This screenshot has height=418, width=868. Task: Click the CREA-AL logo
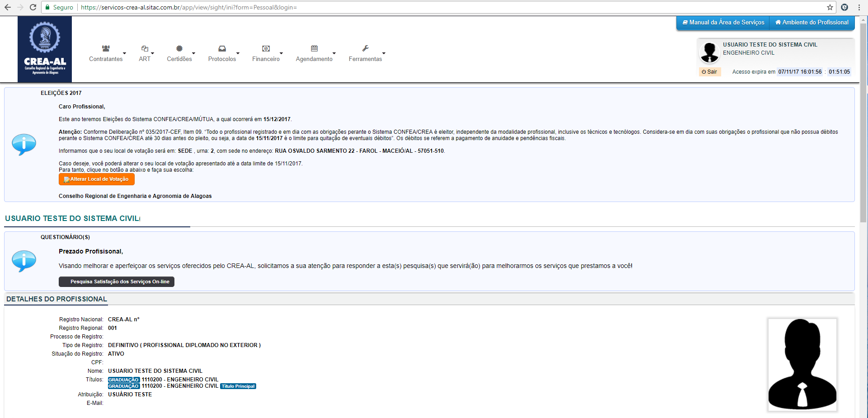coord(45,49)
